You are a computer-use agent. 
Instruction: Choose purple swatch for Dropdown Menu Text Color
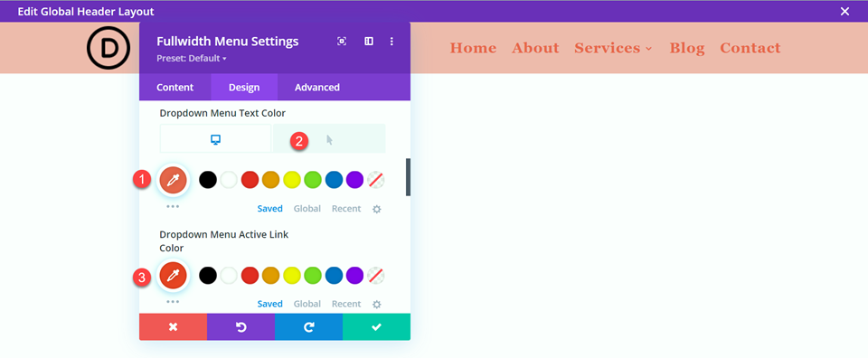coord(354,180)
